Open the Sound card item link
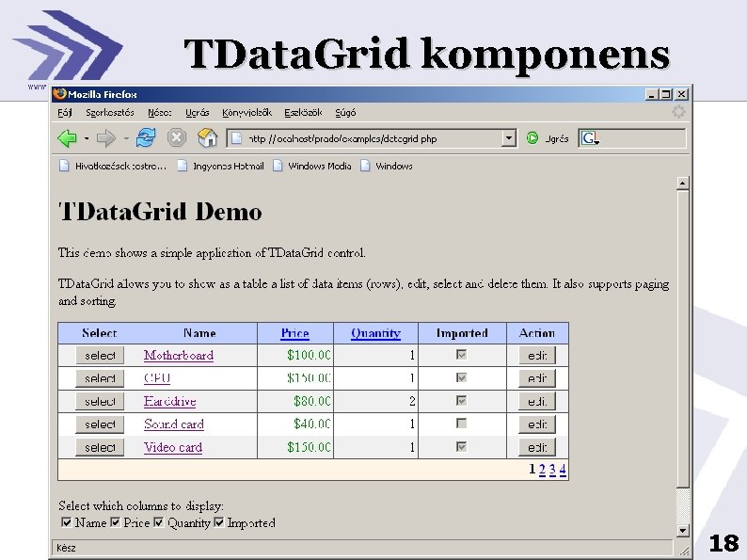The image size is (747, 560). tap(174, 424)
